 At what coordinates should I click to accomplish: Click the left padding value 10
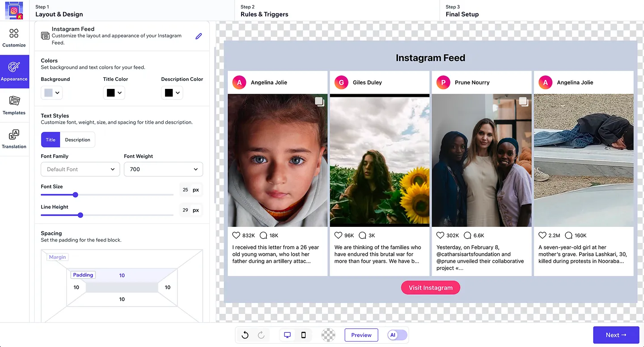(76, 287)
